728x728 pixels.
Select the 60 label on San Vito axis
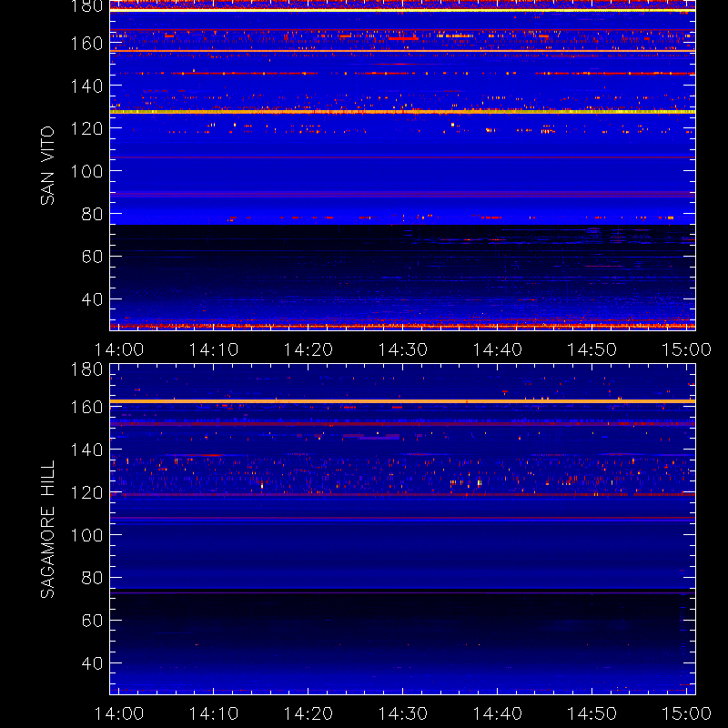click(92, 257)
